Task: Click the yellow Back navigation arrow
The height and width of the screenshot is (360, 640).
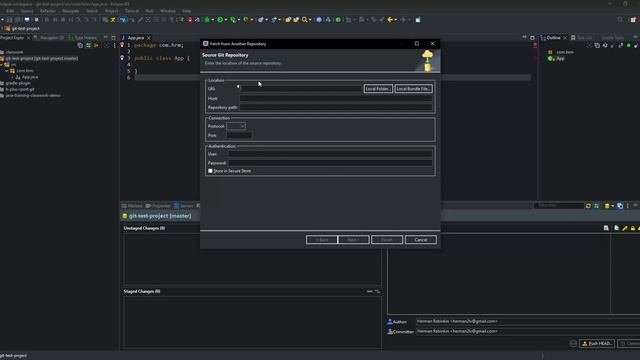Action: 390,20
